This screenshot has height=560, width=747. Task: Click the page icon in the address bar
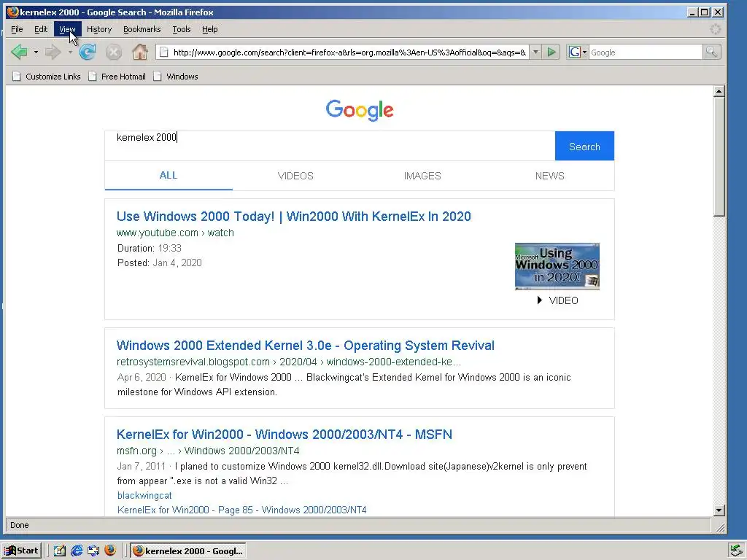[x=163, y=52]
